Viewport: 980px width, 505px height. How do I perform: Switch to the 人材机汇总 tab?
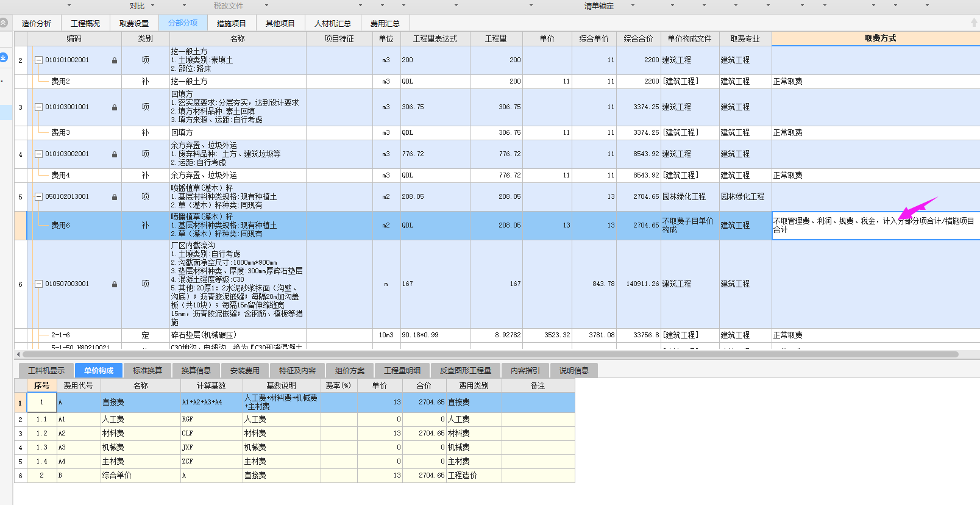[x=333, y=23]
